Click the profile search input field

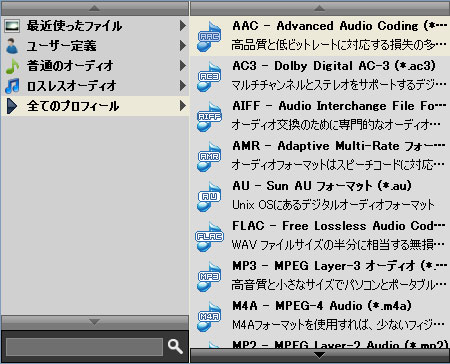coord(84,347)
